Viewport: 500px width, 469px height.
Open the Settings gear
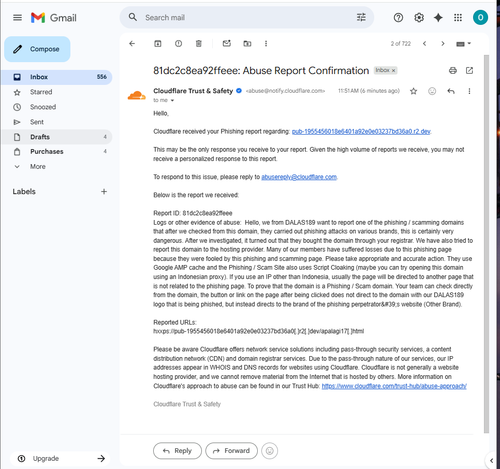pos(419,17)
